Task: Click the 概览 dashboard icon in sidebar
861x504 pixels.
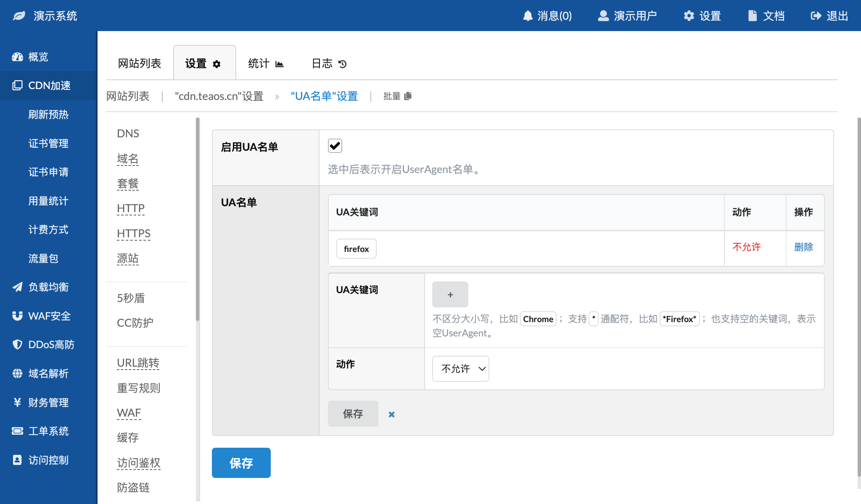Action: click(x=17, y=57)
